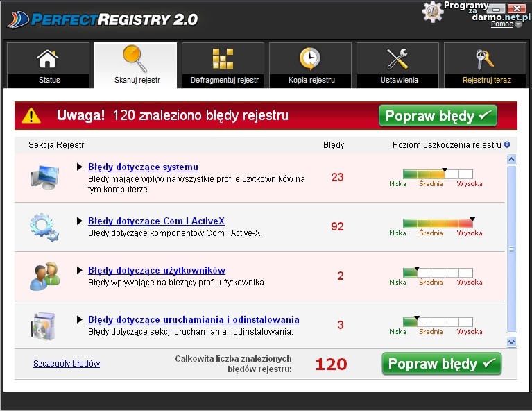
Task: Click the damage level bar for Com and ActiveX
Action: tap(438, 224)
